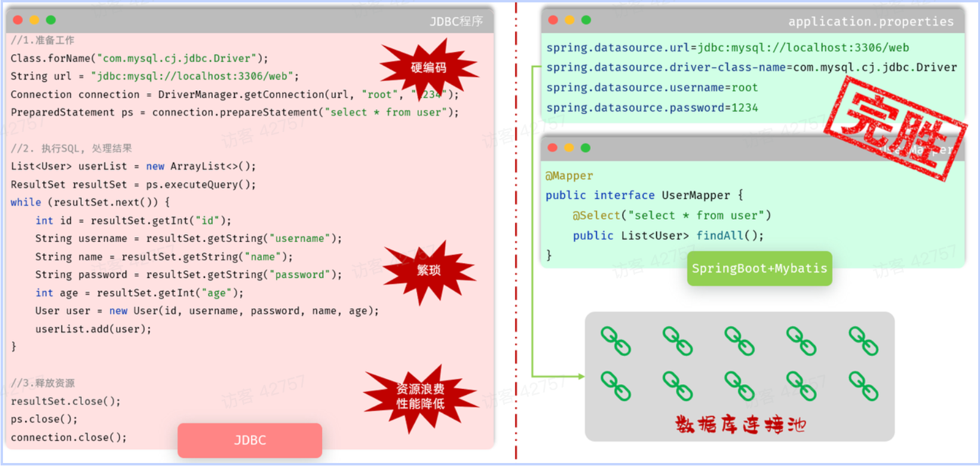
Task: Close the JDBC程序 window with the red dot
Action: (x=18, y=20)
